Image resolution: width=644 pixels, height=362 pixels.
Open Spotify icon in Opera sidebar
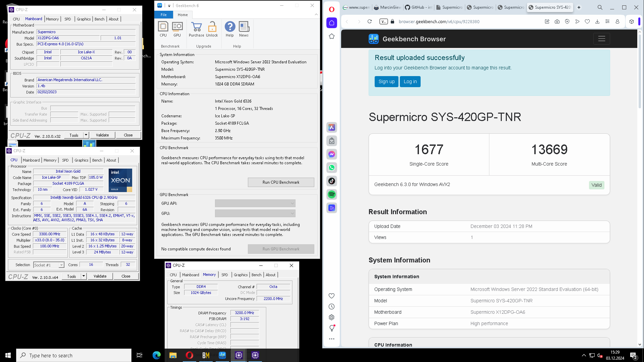[x=332, y=194]
